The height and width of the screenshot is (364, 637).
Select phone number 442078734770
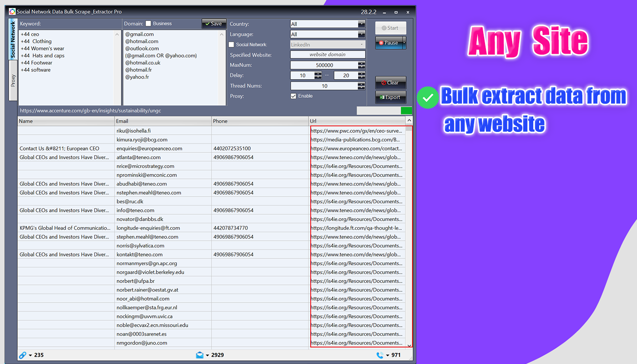click(x=260, y=228)
